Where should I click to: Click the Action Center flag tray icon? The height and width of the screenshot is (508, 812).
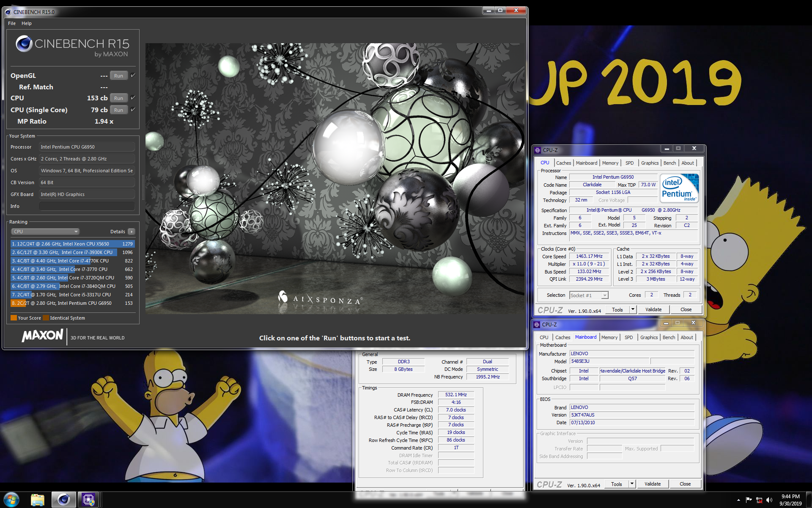coord(749,500)
